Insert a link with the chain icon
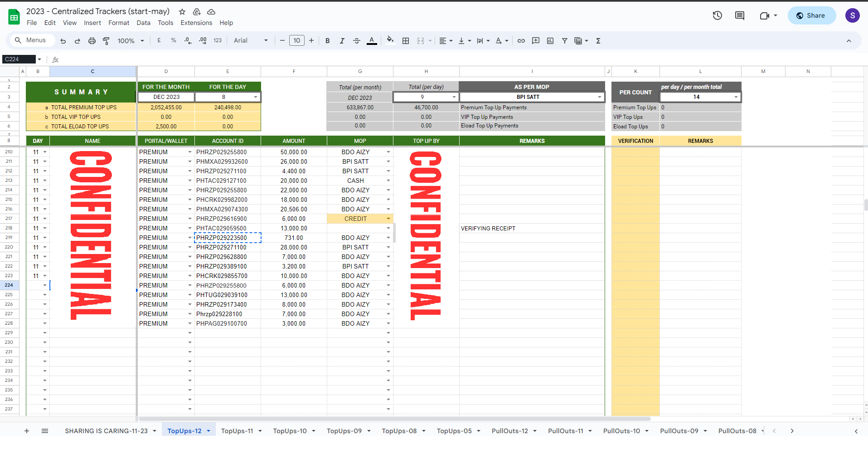This screenshot has height=464, width=868. tap(521, 41)
